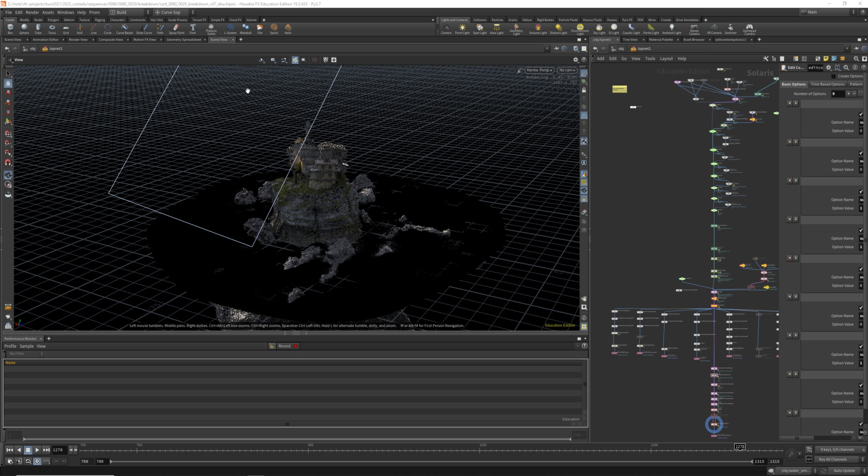
Task: Toggle the Create Options checkbox
Action: 834,76
